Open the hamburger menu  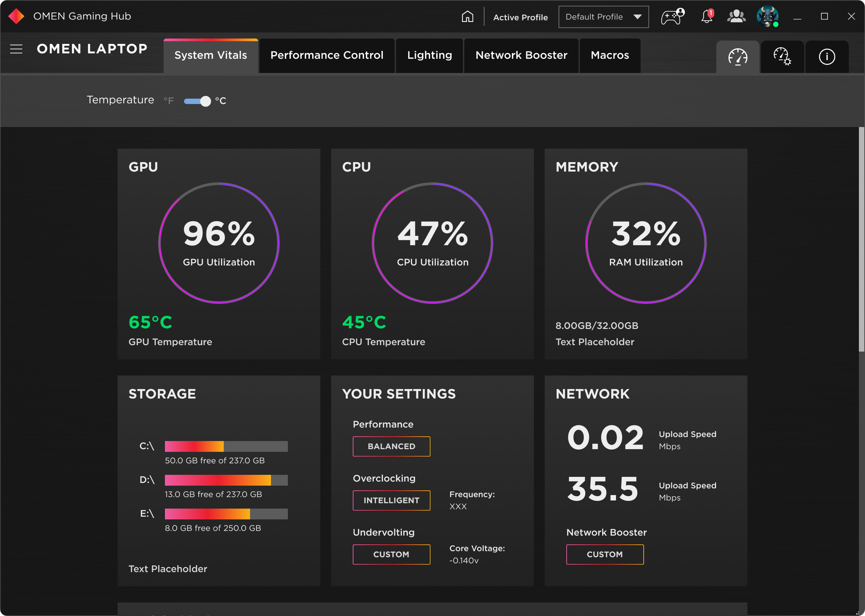point(16,49)
